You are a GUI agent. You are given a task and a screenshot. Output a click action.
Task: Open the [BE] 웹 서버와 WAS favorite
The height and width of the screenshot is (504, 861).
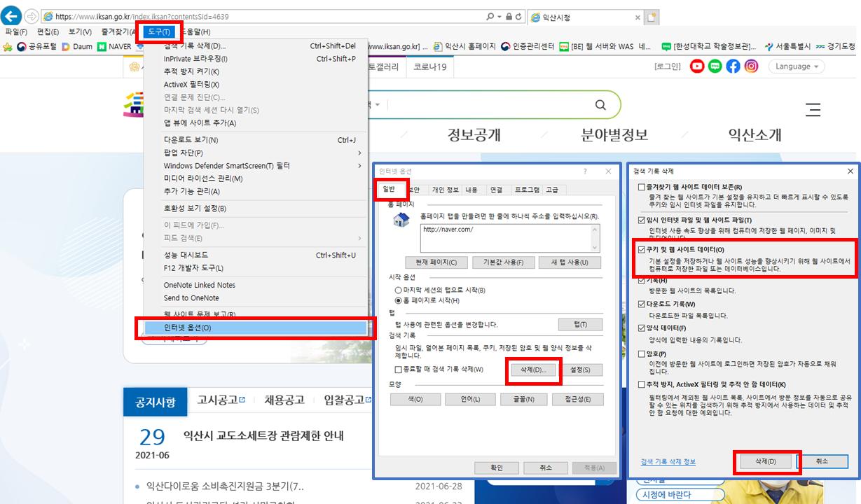point(605,47)
